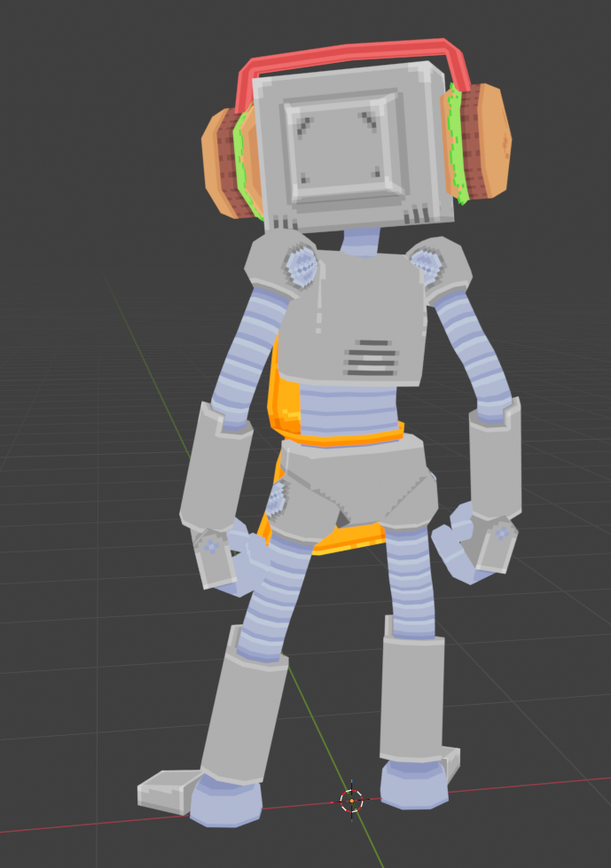Screen dimensions: 611x868
Task: Click the shoulder joint disc on the right
Action: pyautogui.click(x=427, y=263)
